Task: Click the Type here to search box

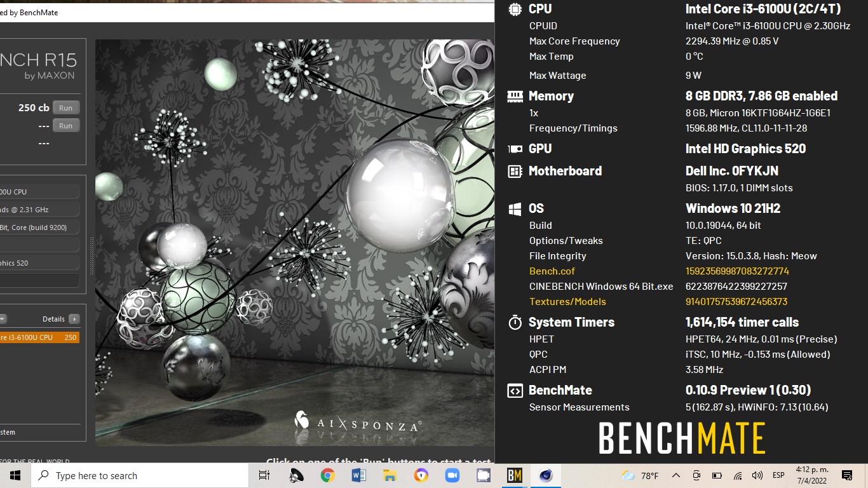Action: [140, 475]
